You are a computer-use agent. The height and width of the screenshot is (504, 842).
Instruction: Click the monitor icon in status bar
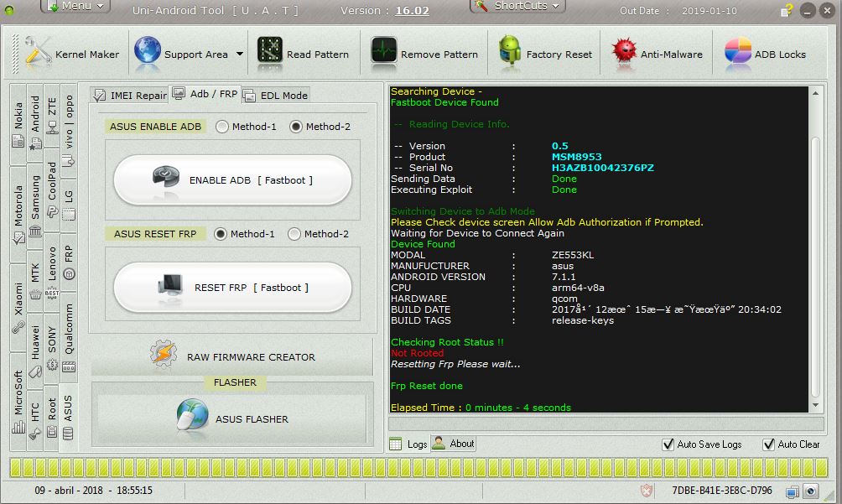coord(792,491)
